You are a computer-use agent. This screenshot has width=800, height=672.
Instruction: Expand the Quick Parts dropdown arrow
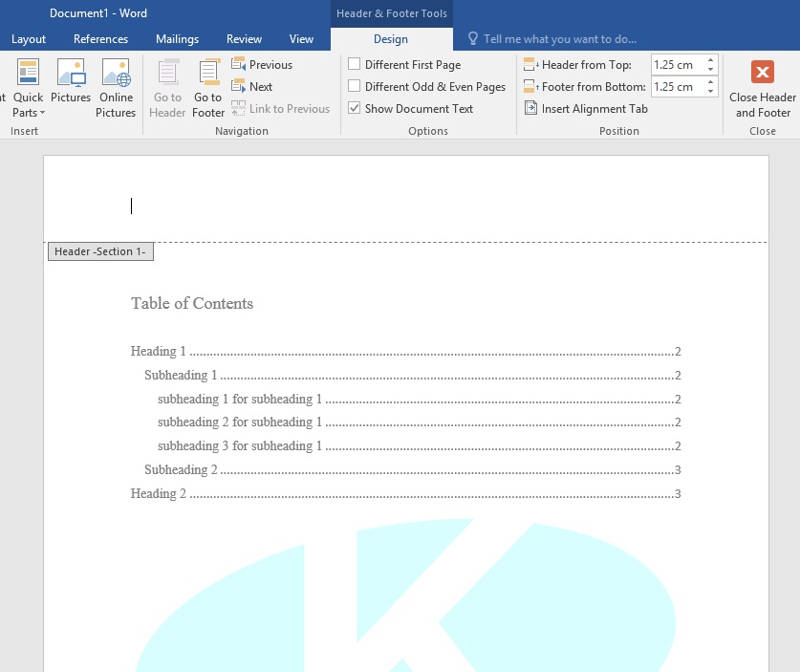[x=42, y=113]
